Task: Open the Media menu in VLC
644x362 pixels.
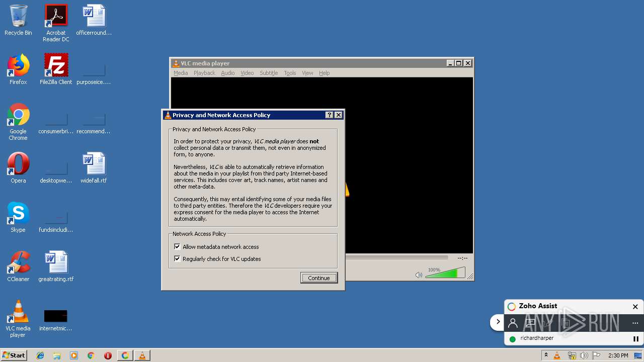Action: [x=181, y=73]
